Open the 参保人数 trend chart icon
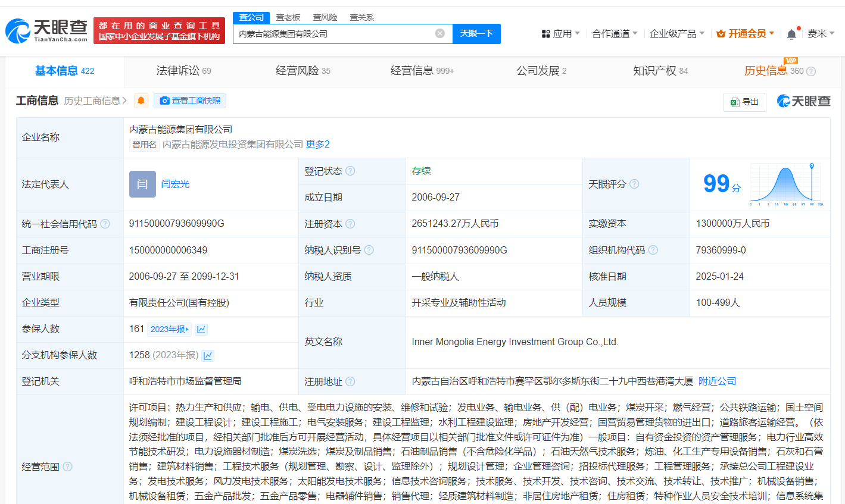The image size is (845, 504). coord(201,330)
